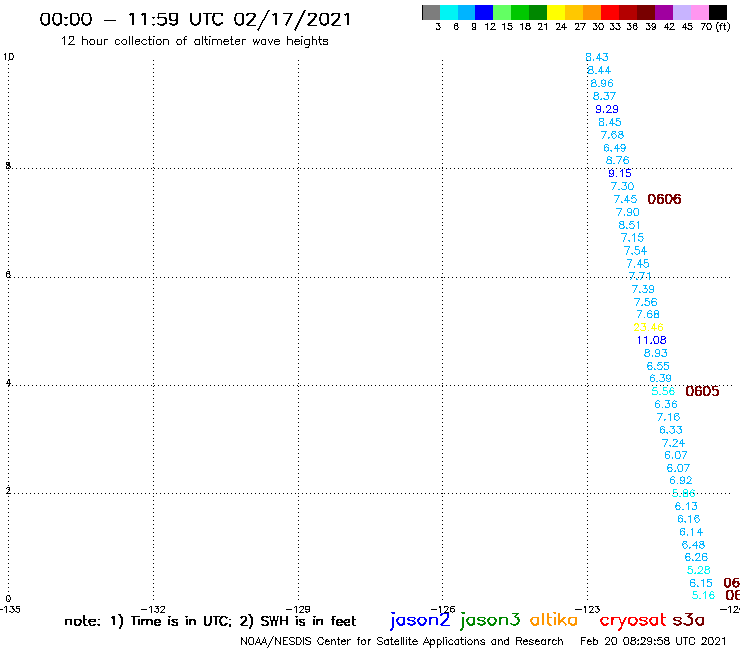The height and width of the screenshot is (650, 740).
Task: Click the subtitle about altimeter wave heights
Action: [194, 41]
